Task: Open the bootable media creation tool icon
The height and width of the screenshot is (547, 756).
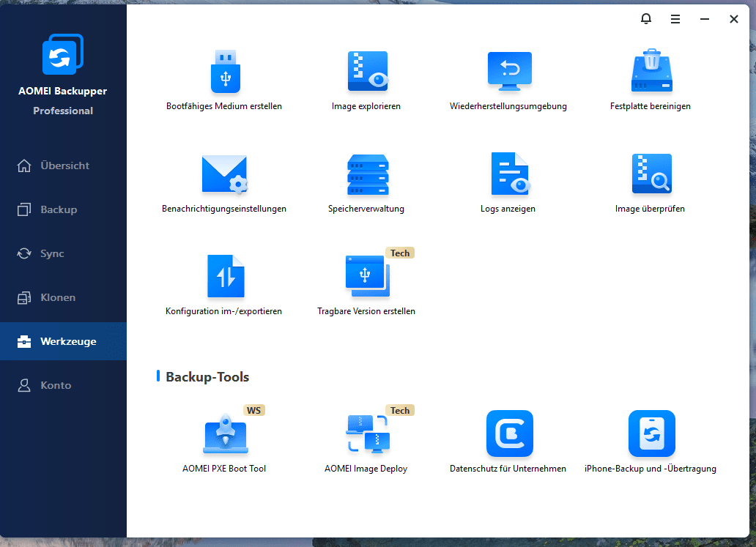Action: 225,71
